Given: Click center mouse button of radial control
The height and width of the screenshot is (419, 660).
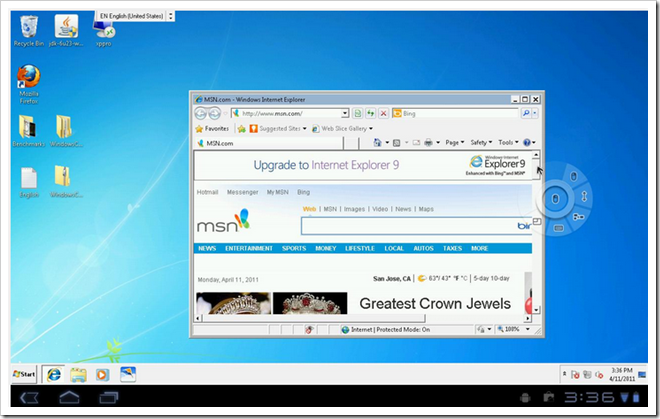Looking at the screenshot, I should click(555, 199).
